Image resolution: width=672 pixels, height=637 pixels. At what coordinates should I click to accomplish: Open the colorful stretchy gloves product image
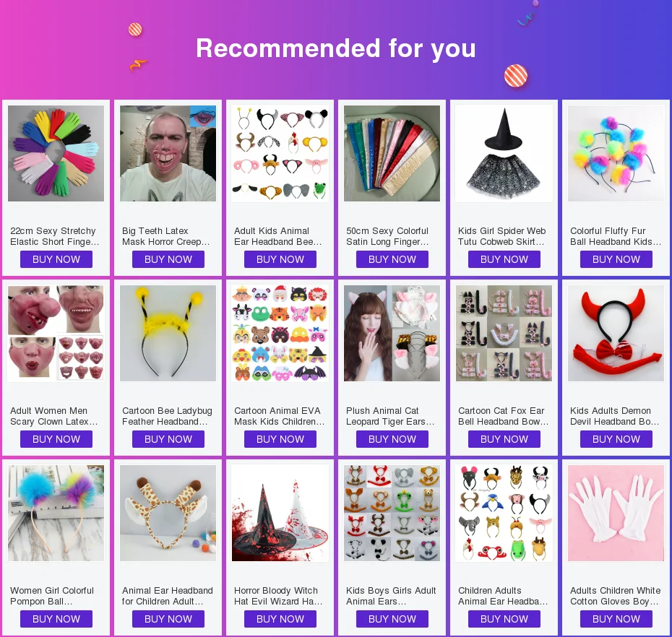(56, 153)
